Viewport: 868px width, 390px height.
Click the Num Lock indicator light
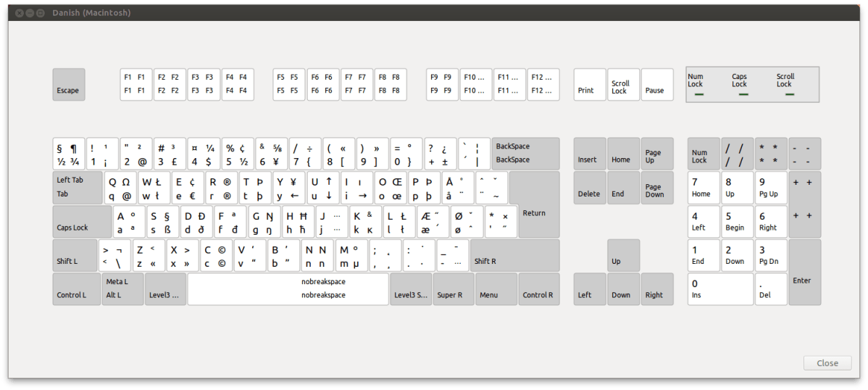click(698, 94)
